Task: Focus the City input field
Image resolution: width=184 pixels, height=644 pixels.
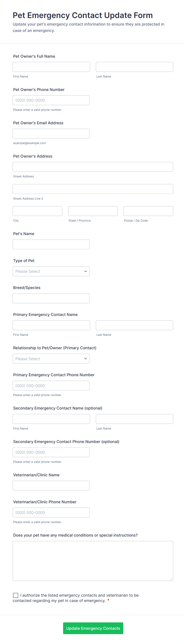Action: (x=37, y=211)
